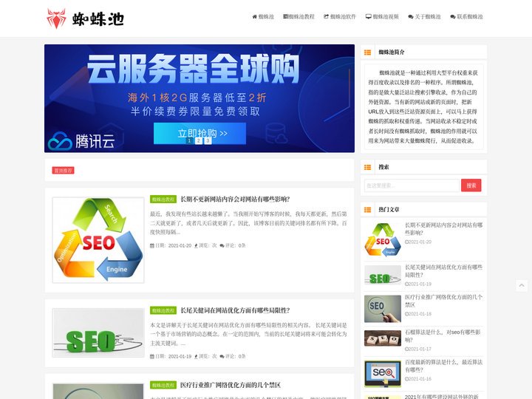Click the clock icon beside sidebar 2021-01-19
This screenshot has height=399, width=532.
pyautogui.click(x=407, y=284)
